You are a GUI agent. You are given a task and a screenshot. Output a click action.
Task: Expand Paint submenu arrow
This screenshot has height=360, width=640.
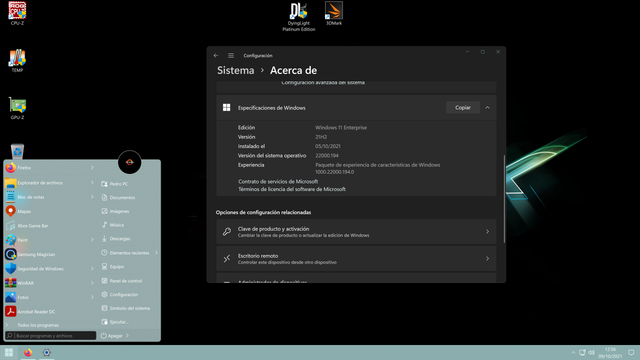pos(92,240)
